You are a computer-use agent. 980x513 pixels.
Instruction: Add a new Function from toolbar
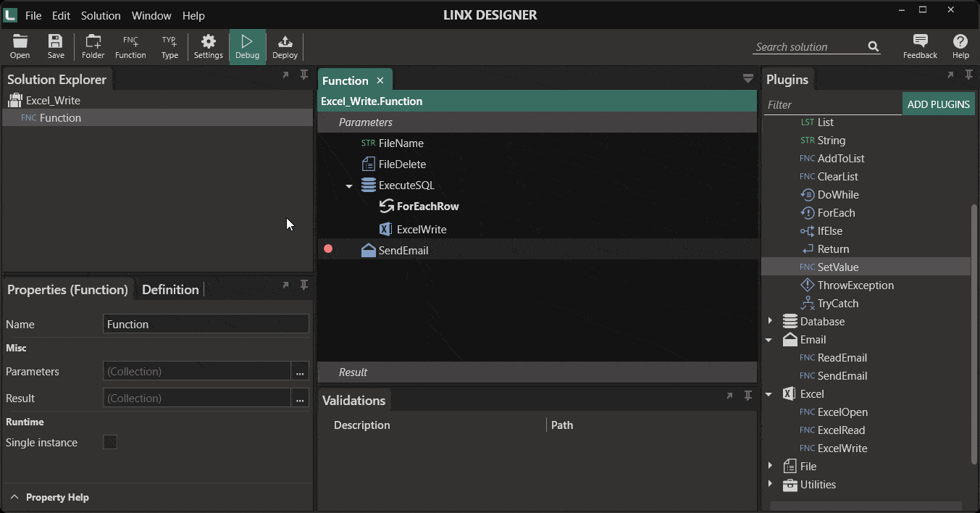pyautogui.click(x=130, y=46)
